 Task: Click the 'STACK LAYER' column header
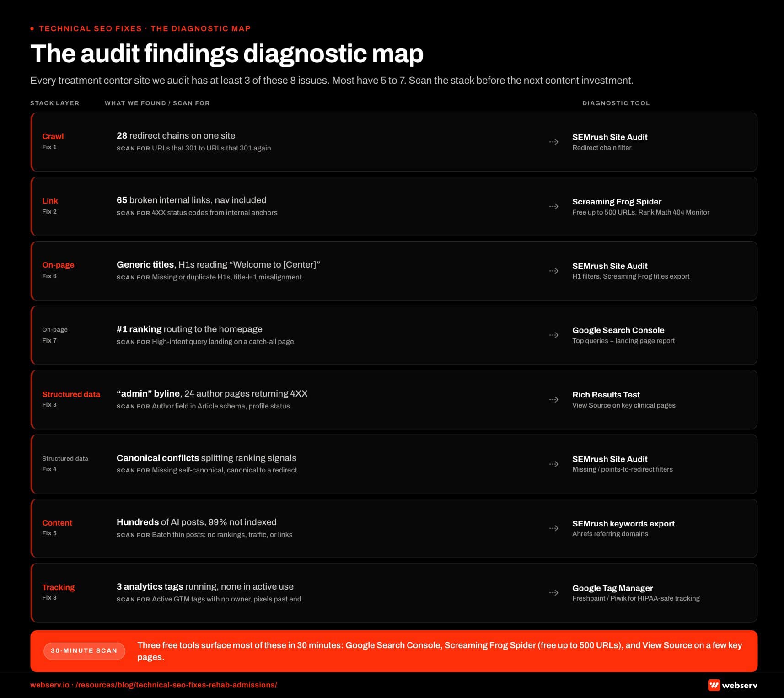click(55, 103)
